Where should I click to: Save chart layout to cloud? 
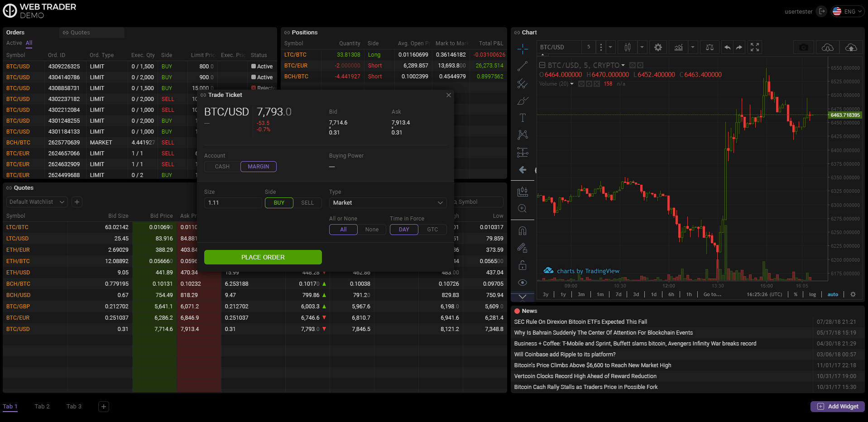coord(851,47)
